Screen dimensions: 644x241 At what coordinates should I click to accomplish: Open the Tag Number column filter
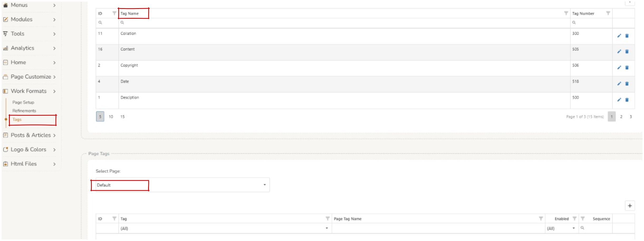coord(608,13)
